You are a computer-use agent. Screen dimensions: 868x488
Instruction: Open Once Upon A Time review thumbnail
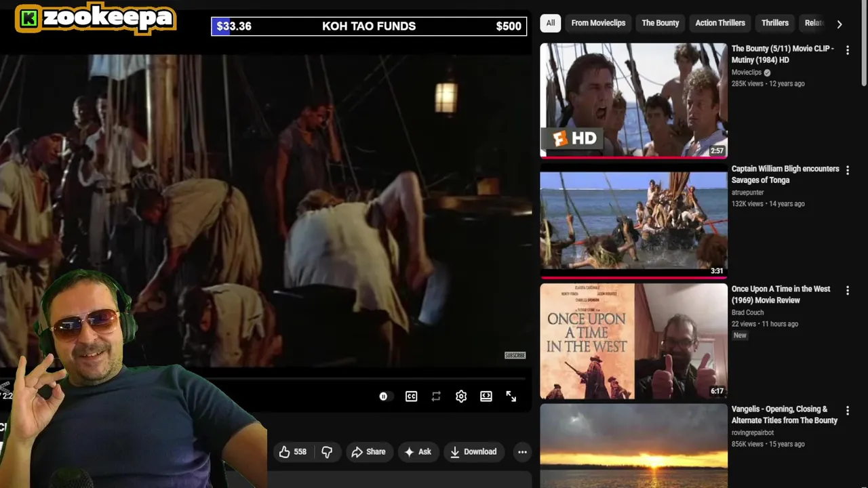click(633, 341)
